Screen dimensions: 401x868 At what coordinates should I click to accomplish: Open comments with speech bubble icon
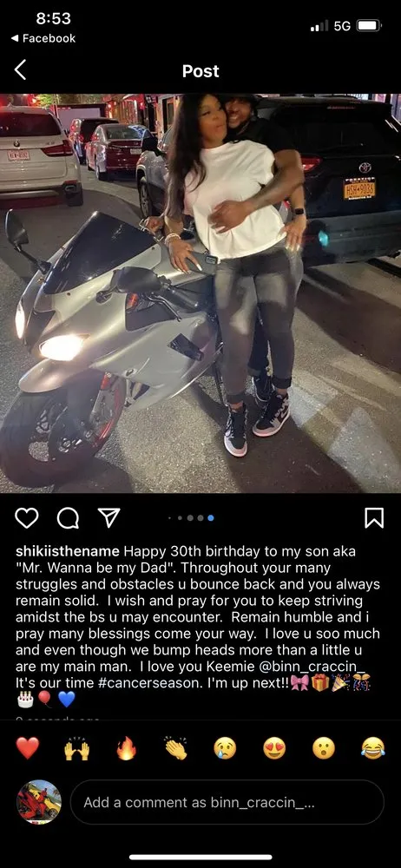tap(68, 518)
